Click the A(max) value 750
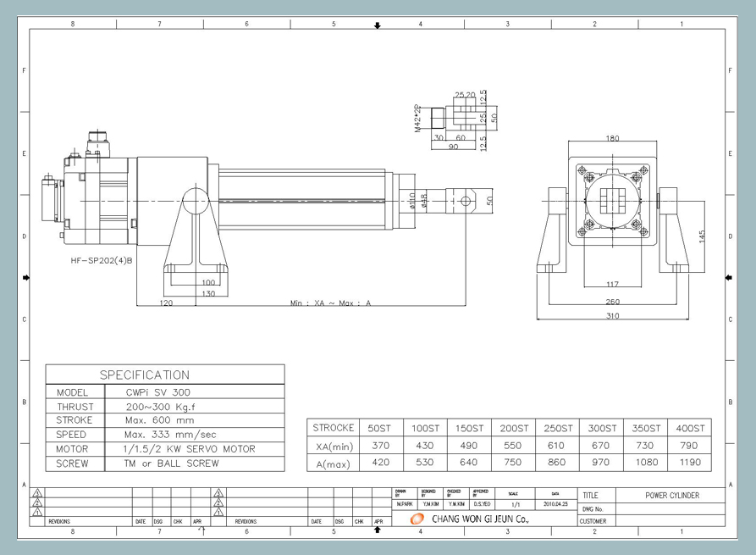Screen dimensions: 756x555 512,463
